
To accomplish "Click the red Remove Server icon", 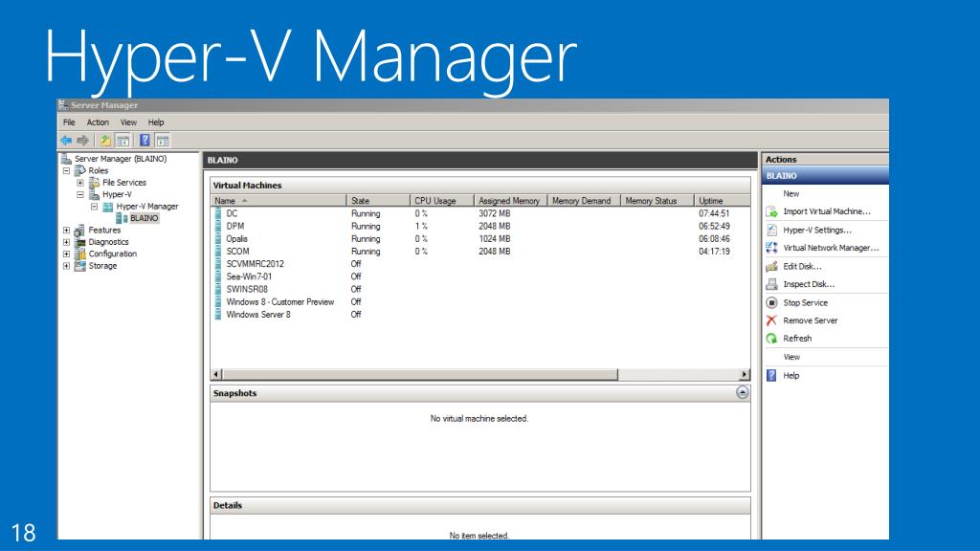I will (x=772, y=320).
